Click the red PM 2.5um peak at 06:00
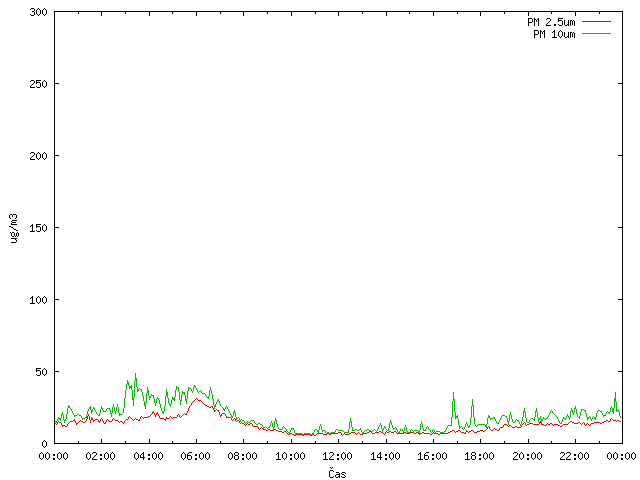The width and height of the screenshot is (640, 480). click(x=196, y=399)
